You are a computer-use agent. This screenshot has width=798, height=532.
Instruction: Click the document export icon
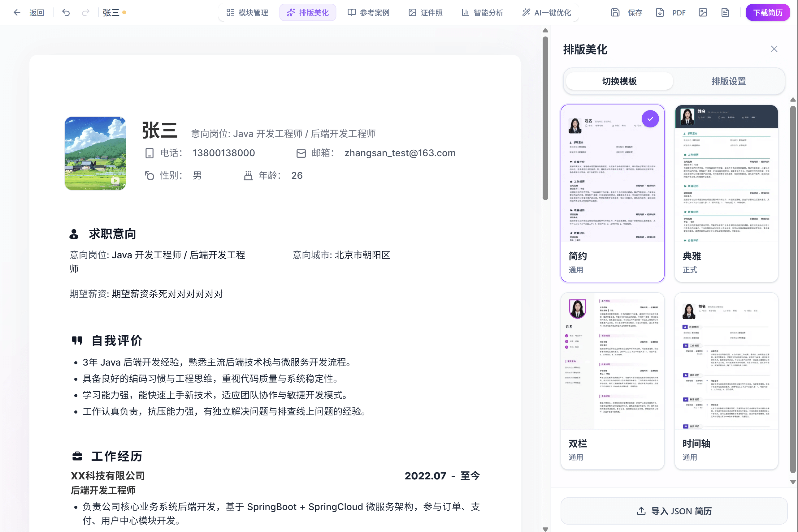click(x=725, y=13)
